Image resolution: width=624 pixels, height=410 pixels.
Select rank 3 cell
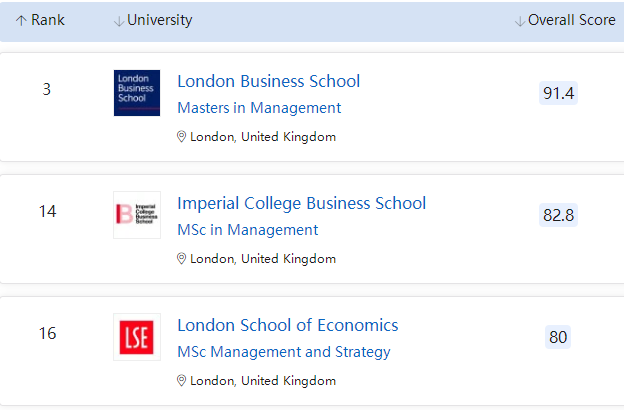pos(47,89)
